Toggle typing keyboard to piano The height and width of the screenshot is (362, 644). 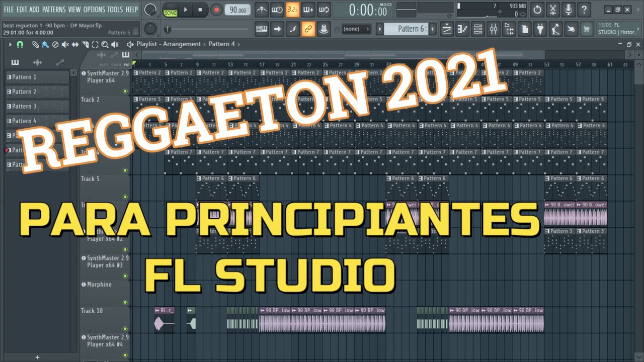(261, 29)
